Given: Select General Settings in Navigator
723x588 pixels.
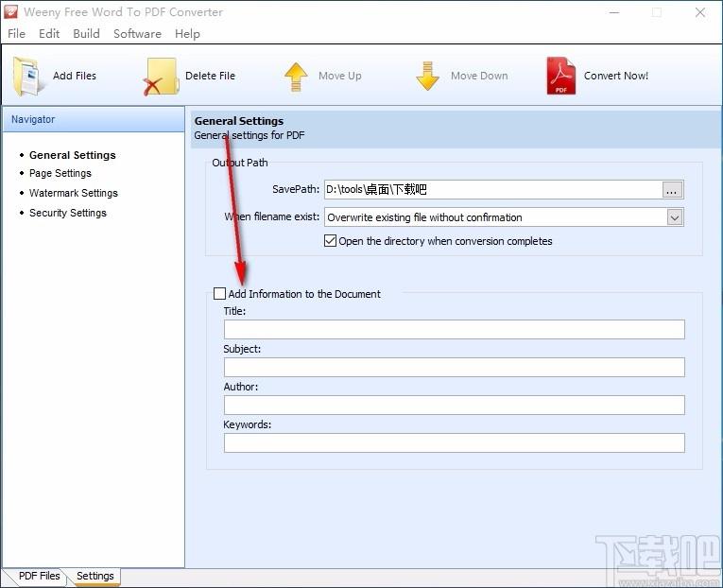Looking at the screenshot, I should [x=73, y=155].
